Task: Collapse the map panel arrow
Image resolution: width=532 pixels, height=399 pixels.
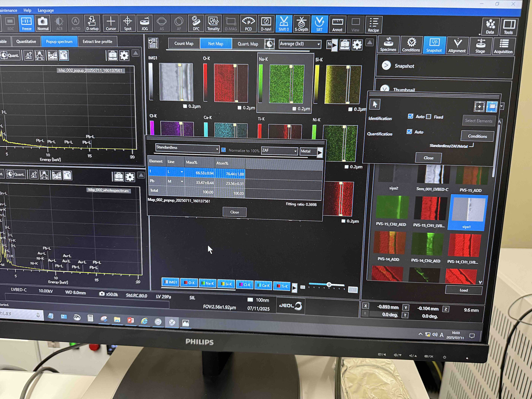Action: click(x=370, y=43)
